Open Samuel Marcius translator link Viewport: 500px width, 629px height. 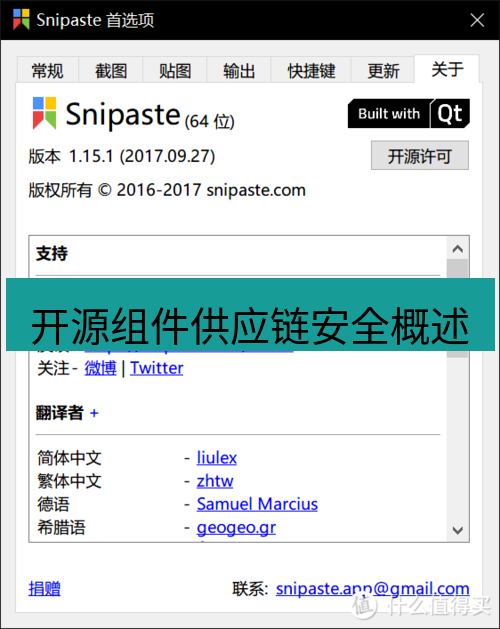[x=257, y=504]
